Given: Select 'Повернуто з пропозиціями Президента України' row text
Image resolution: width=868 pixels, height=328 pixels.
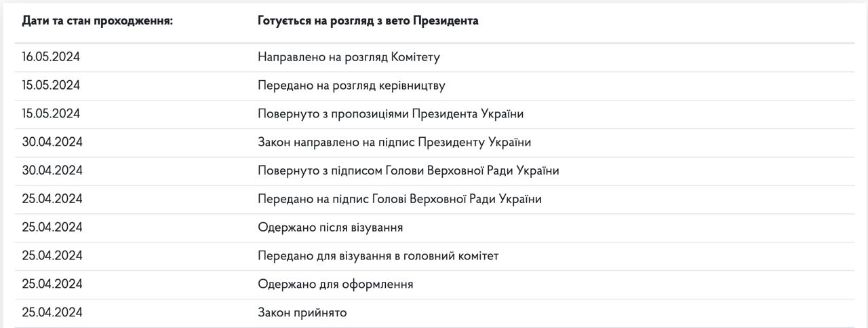Looking at the screenshot, I should (x=391, y=114).
